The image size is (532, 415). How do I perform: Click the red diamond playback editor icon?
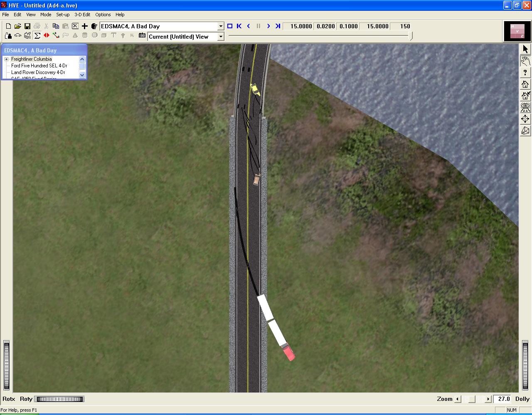click(47, 36)
